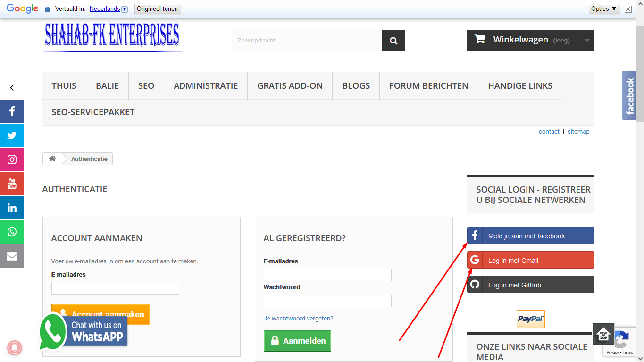The width and height of the screenshot is (644, 362).
Task: Open the ADMINISTRATIE menu item
Action: (206, 86)
